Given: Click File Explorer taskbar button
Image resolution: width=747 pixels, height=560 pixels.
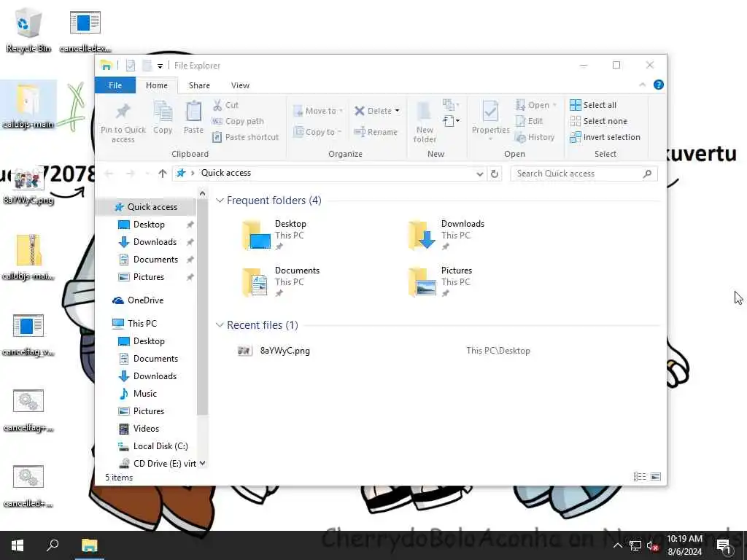Looking at the screenshot, I should [x=89, y=545].
